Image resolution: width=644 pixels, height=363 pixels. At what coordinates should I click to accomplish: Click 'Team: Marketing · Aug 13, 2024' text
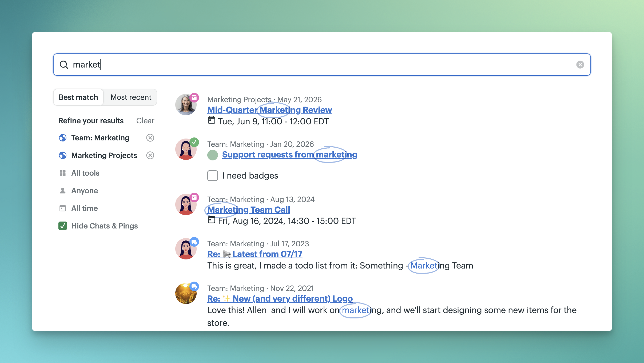[x=261, y=199]
